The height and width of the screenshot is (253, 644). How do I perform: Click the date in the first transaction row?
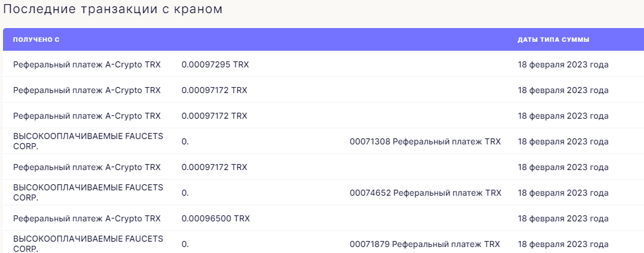pyautogui.click(x=563, y=64)
